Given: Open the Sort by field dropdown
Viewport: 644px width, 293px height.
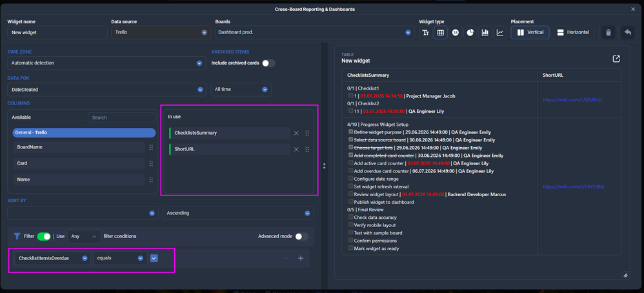Looking at the screenshot, I should pyautogui.click(x=83, y=213).
